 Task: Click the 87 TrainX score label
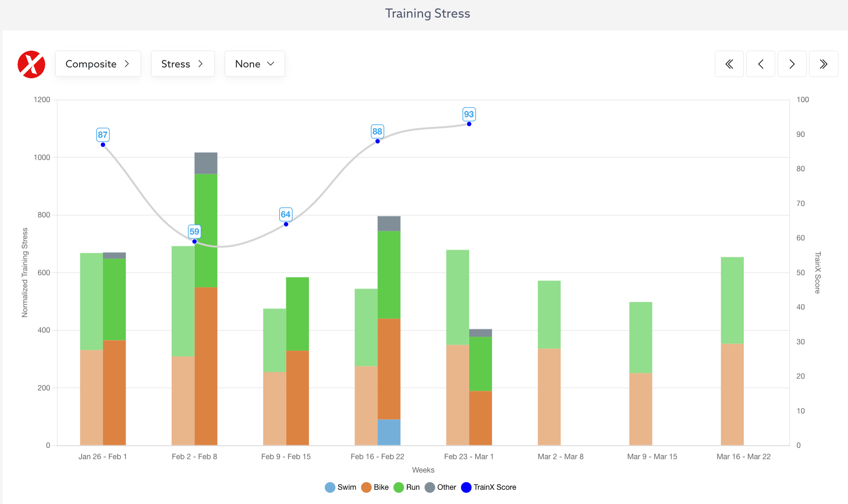(x=103, y=135)
